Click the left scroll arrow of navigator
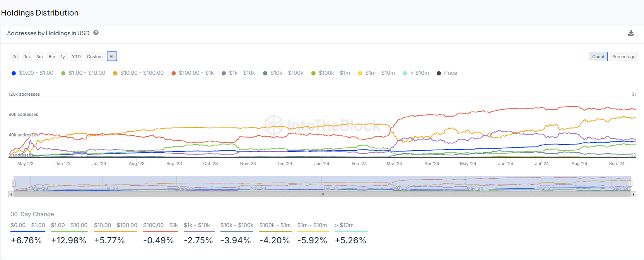The width and height of the screenshot is (644, 260). tap(11, 195)
